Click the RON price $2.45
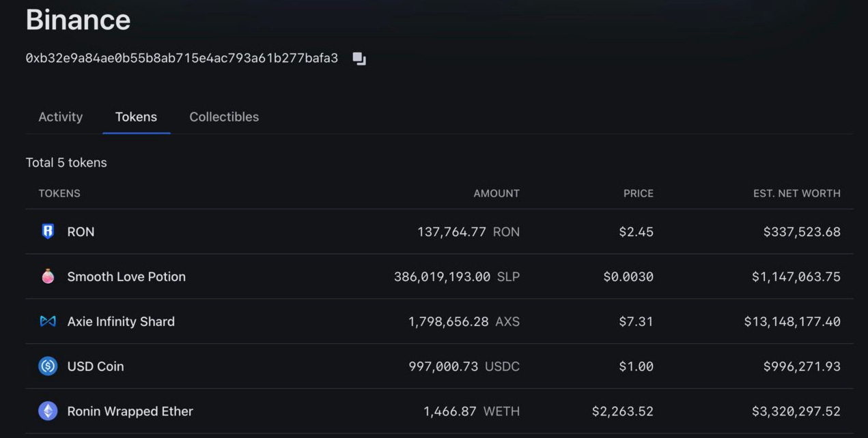Screen dimensions: 868x438 (636, 232)
